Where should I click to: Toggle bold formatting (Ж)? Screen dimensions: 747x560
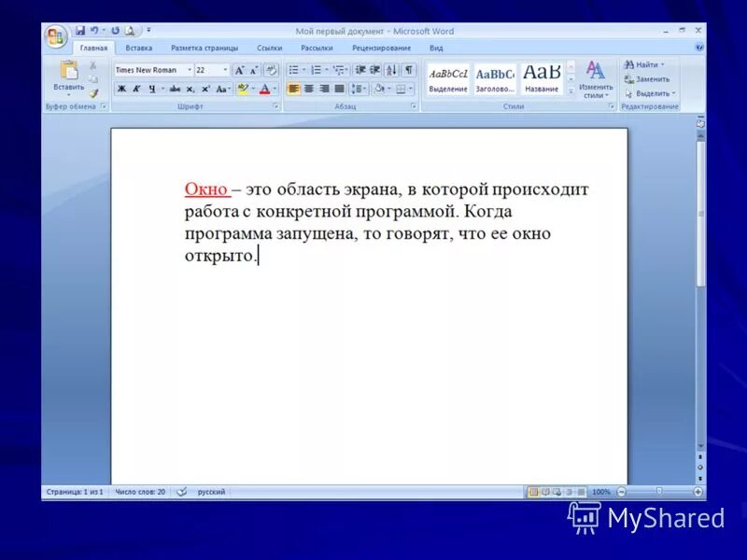[x=122, y=89]
